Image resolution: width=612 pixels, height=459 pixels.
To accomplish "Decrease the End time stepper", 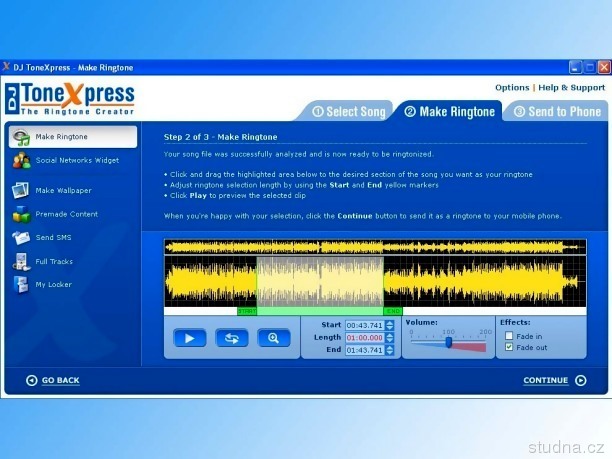I will click(390, 353).
